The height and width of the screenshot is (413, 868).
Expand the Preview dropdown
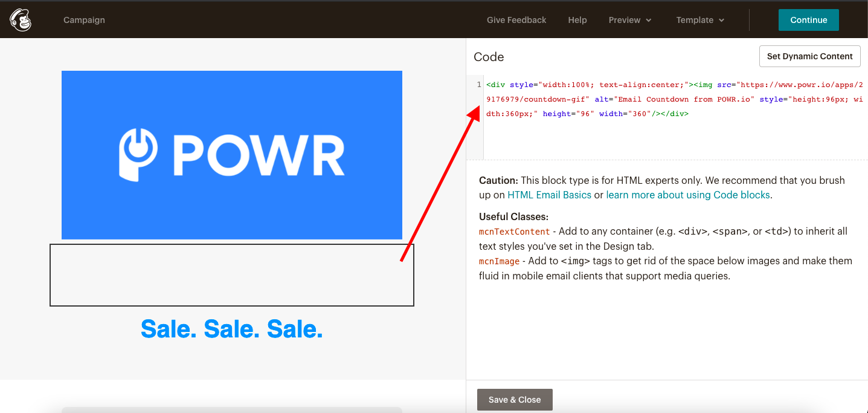tap(630, 20)
